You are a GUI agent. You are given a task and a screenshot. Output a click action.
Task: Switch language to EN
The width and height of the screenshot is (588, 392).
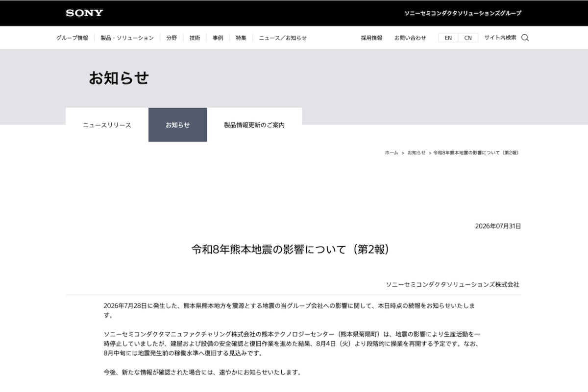point(448,38)
